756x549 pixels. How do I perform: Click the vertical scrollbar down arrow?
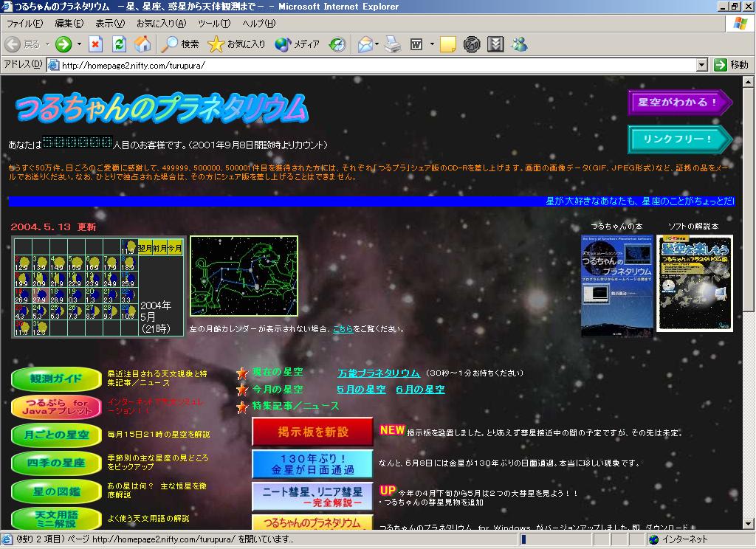[x=749, y=524]
